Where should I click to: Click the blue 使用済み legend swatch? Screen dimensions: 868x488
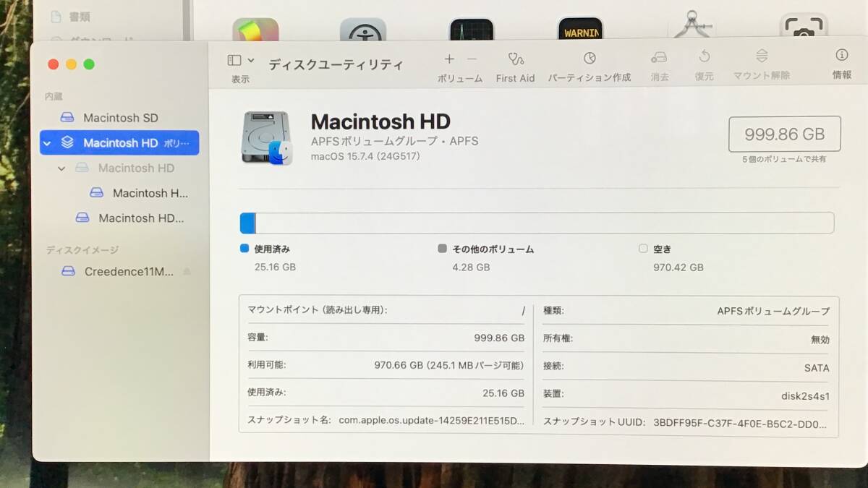[244, 248]
